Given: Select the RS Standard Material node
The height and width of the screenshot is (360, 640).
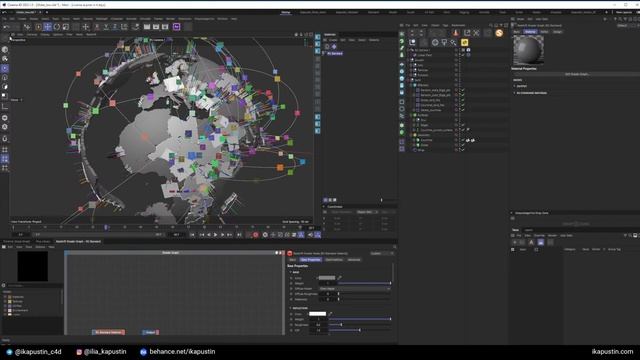Looking at the screenshot, I should [109, 332].
